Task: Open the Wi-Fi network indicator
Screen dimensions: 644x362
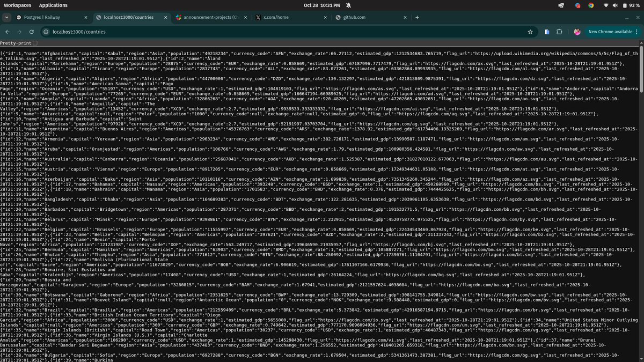Action: [606, 5]
